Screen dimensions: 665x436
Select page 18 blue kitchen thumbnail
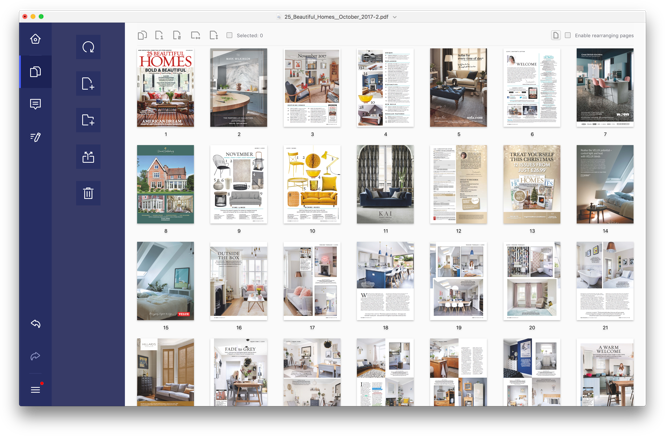tap(386, 281)
